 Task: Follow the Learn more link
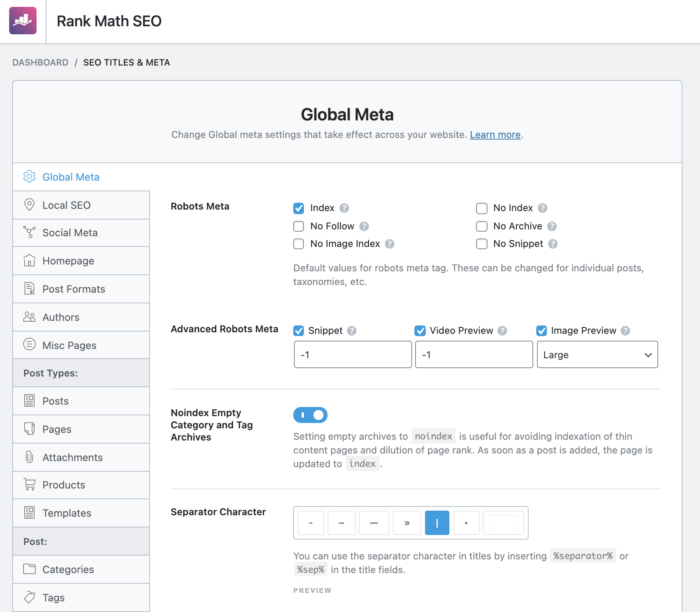495,135
